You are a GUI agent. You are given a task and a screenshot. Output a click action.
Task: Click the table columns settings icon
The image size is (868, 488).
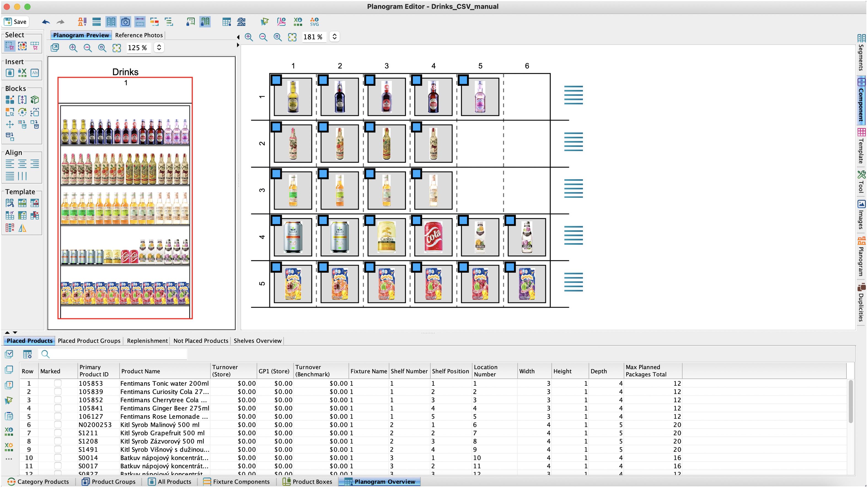tap(27, 354)
